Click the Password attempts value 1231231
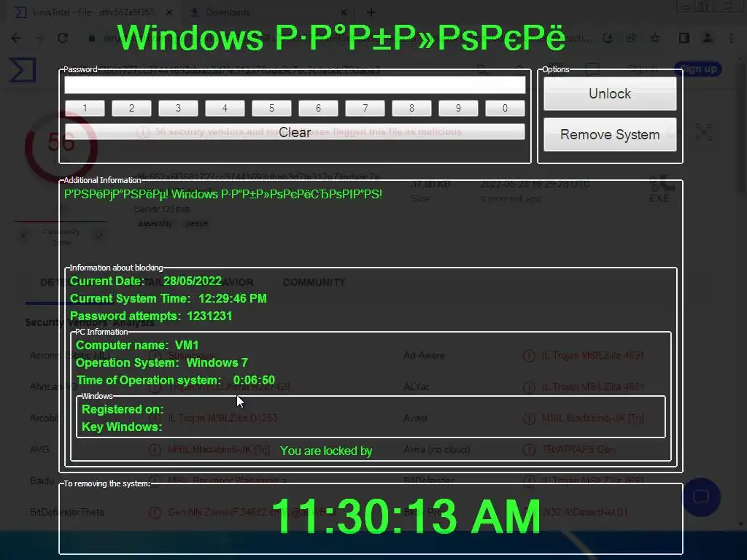Screen dimensions: 747x560 click(x=209, y=316)
